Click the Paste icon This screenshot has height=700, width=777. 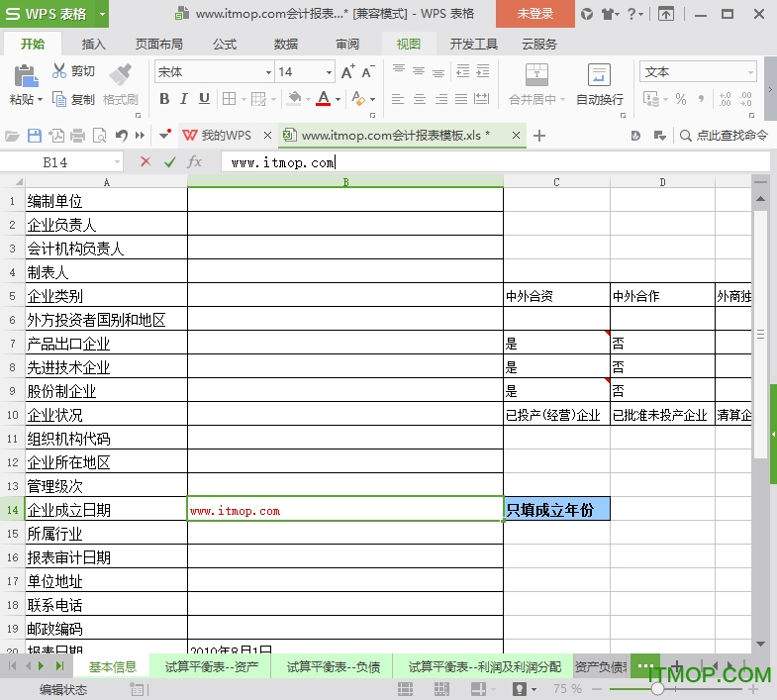[26, 75]
